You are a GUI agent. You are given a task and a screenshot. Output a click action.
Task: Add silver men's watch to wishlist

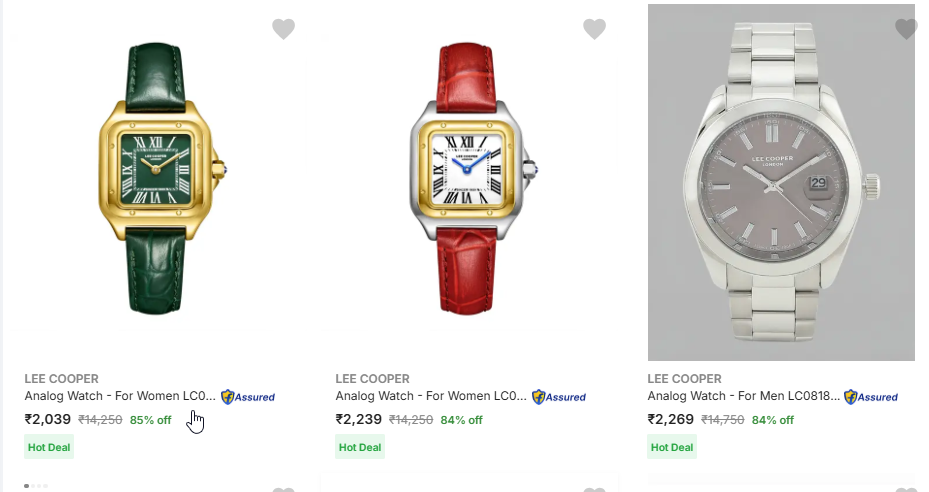click(x=906, y=29)
